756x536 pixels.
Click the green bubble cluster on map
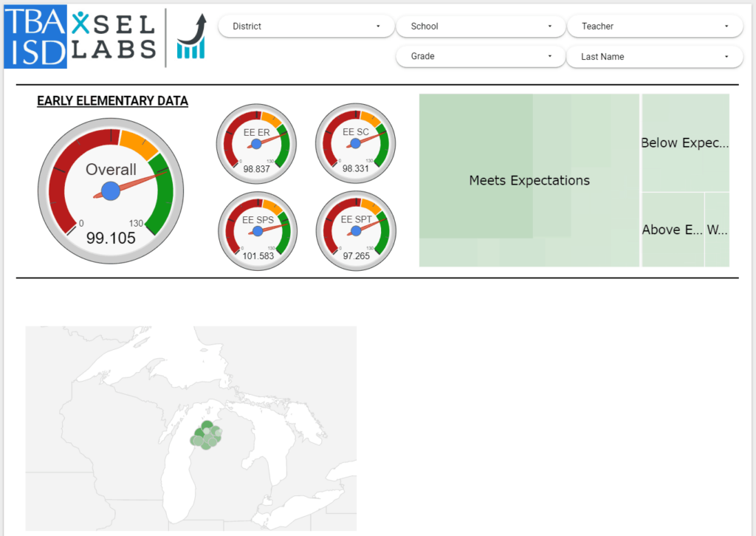coord(206,436)
